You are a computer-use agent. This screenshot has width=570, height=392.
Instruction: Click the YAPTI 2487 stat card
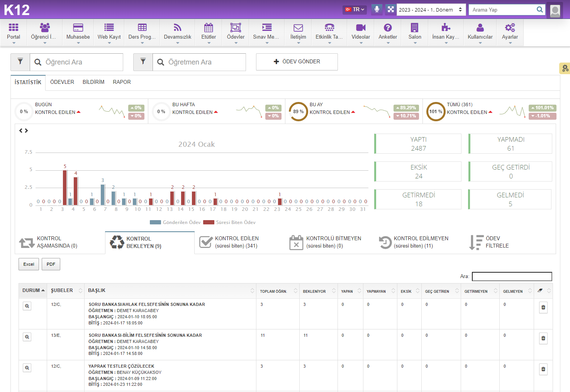[418, 144]
